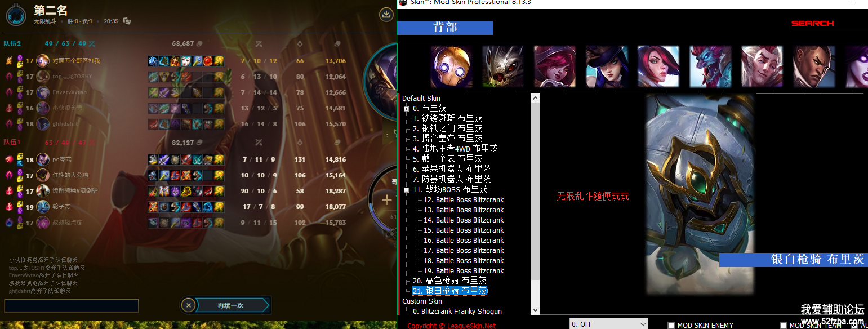Click champion avatar of player 轮子哥
This screenshot has height=329, width=868.
43,207
